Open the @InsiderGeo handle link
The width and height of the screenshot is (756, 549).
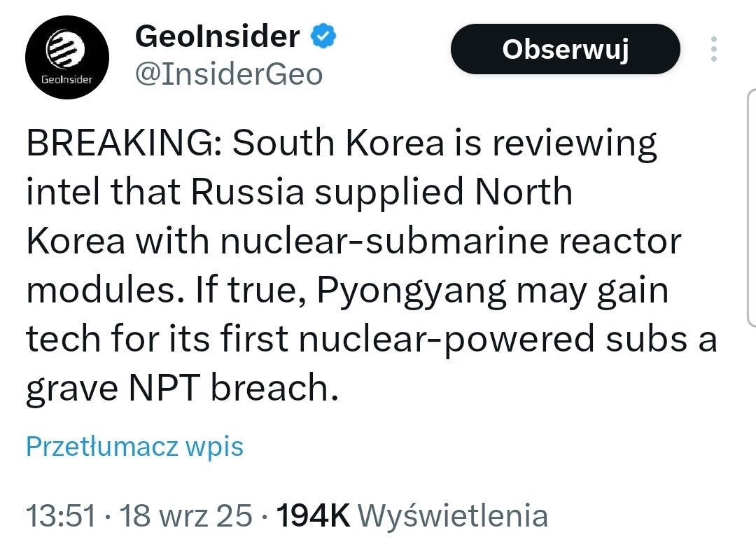click(228, 73)
